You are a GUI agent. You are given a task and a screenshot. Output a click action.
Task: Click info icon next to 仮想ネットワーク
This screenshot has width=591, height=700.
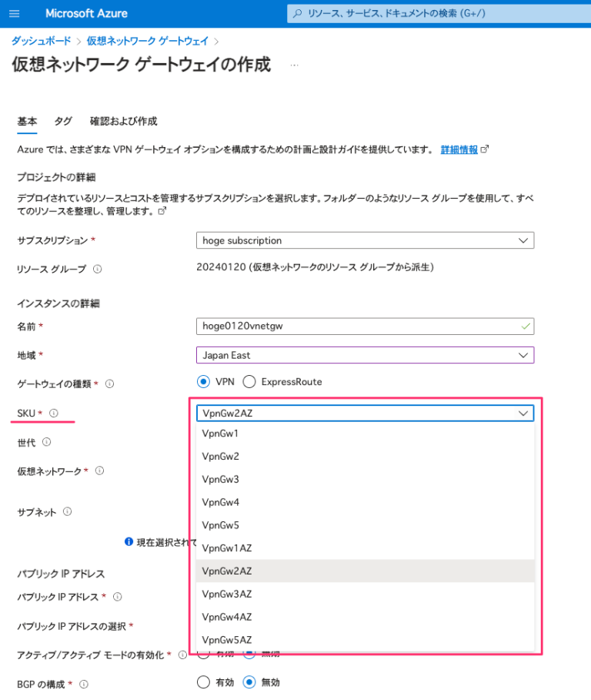point(99,471)
